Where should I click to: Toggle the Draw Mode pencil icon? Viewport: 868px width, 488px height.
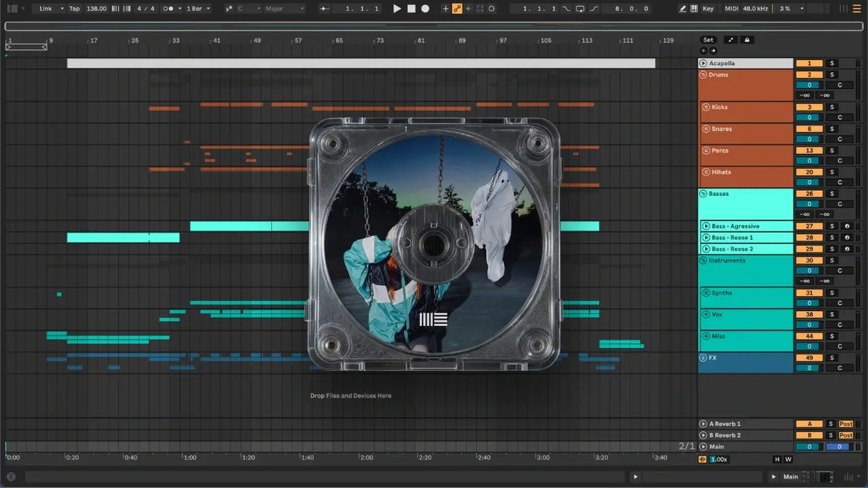pos(684,9)
